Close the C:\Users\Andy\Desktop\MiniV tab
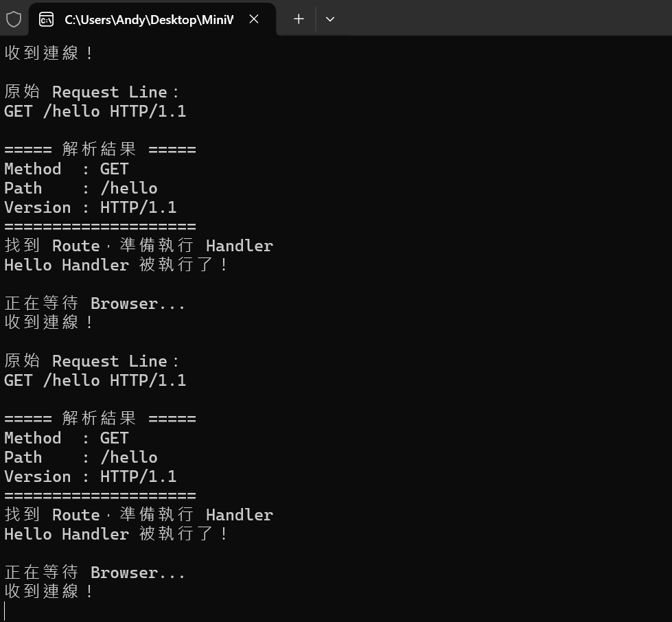This screenshot has width=672, height=622. pos(254,19)
